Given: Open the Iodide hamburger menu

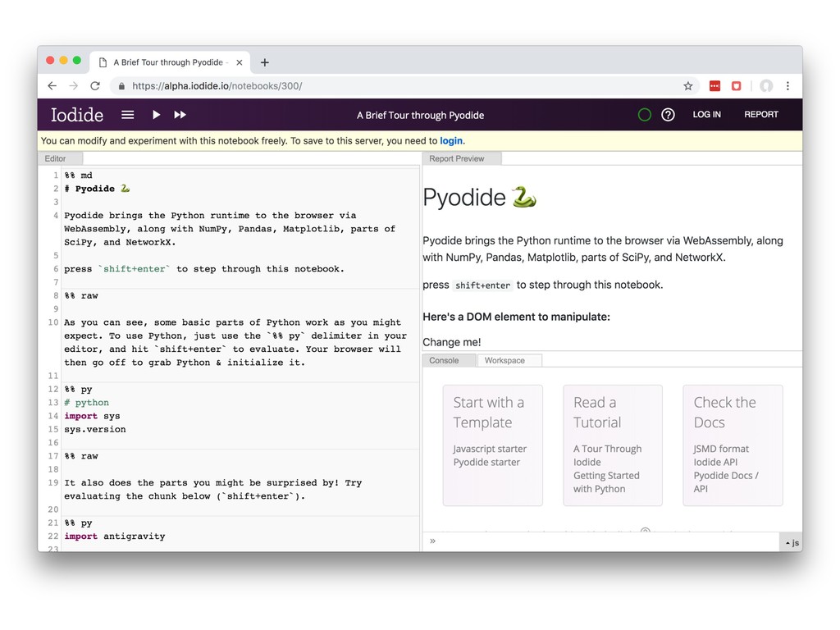Looking at the screenshot, I should coord(127,115).
